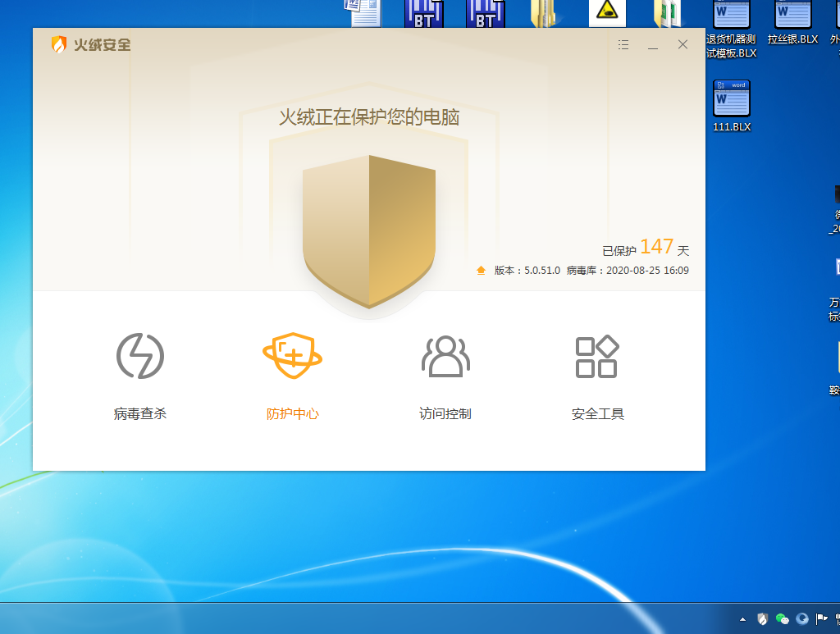Select the yellow warning-sign desktop icon

pyautogui.click(x=607, y=13)
